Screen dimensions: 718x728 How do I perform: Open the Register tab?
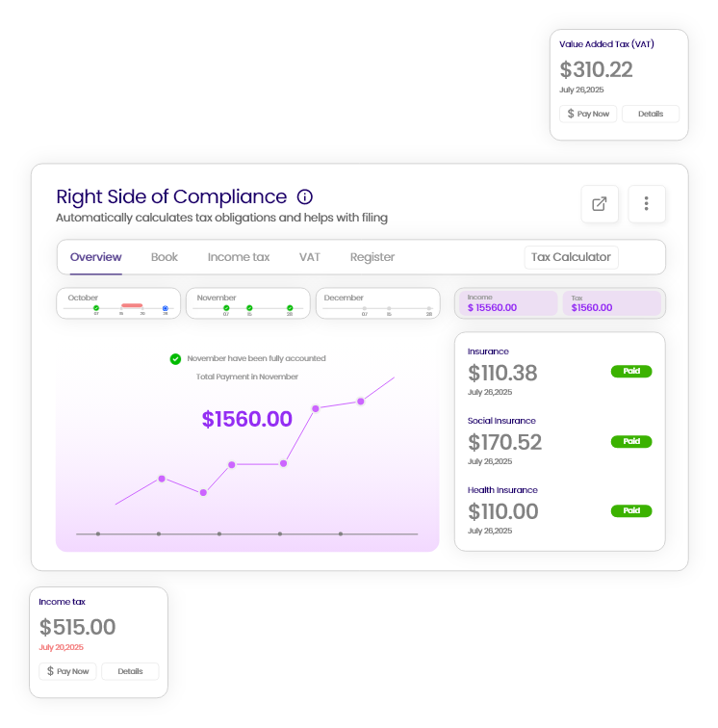372,257
